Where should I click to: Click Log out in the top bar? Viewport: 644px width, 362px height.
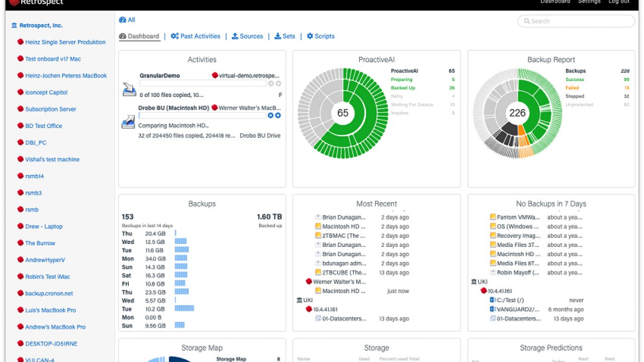click(x=619, y=2)
